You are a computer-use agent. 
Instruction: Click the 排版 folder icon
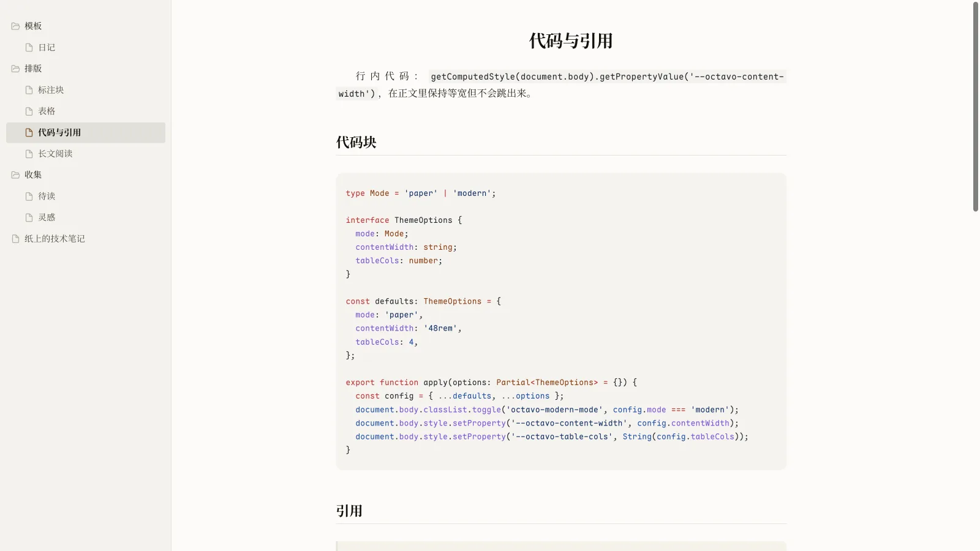[x=15, y=69]
